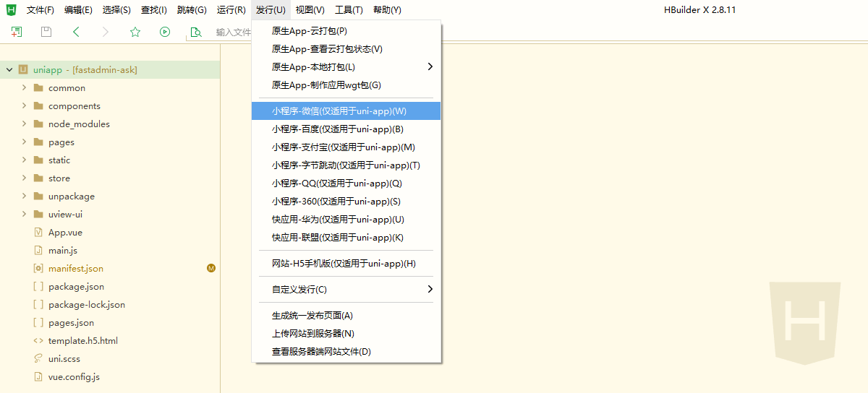Expand the uview-ui folder chevron
The image size is (868, 393).
24,214
